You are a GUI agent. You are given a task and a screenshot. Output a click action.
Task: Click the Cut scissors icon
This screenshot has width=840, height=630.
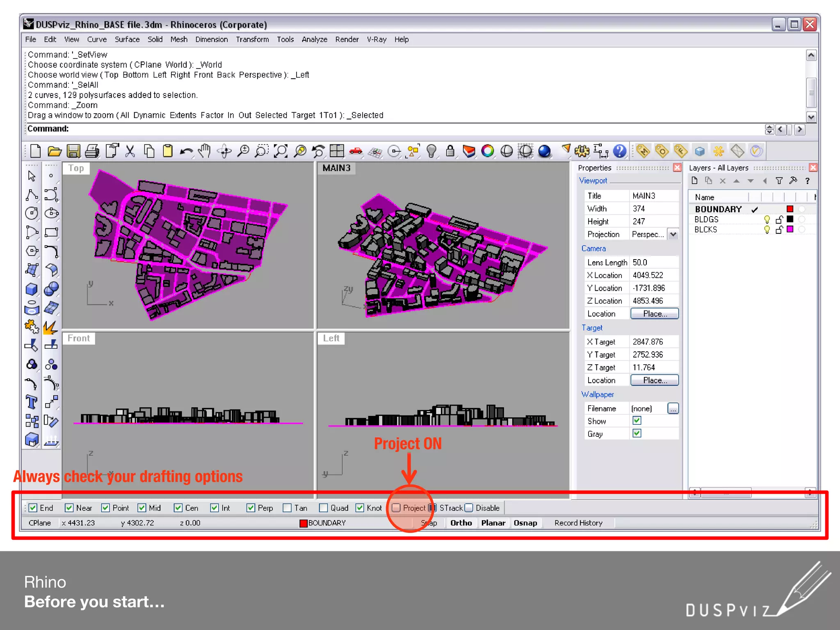click(130, 151)
